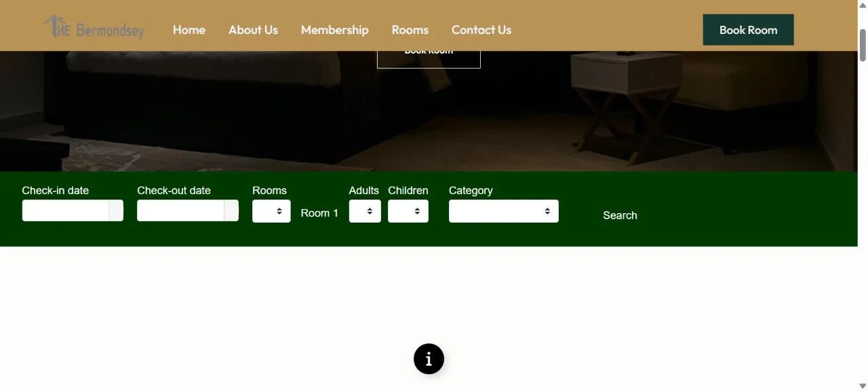Image resolution: width=868 pixels, height=391 pixels.
Task: Click the 'Room 1' label
Action: 319,213
